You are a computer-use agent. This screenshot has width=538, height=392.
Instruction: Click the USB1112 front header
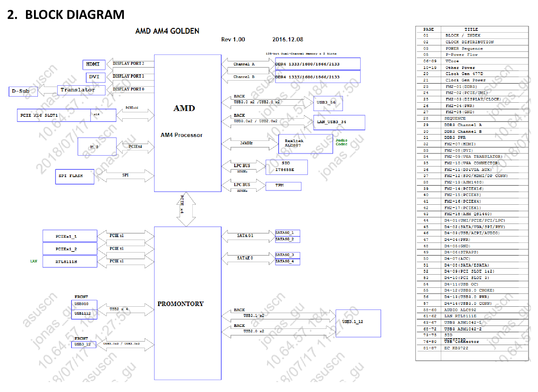tap(84, 314)
